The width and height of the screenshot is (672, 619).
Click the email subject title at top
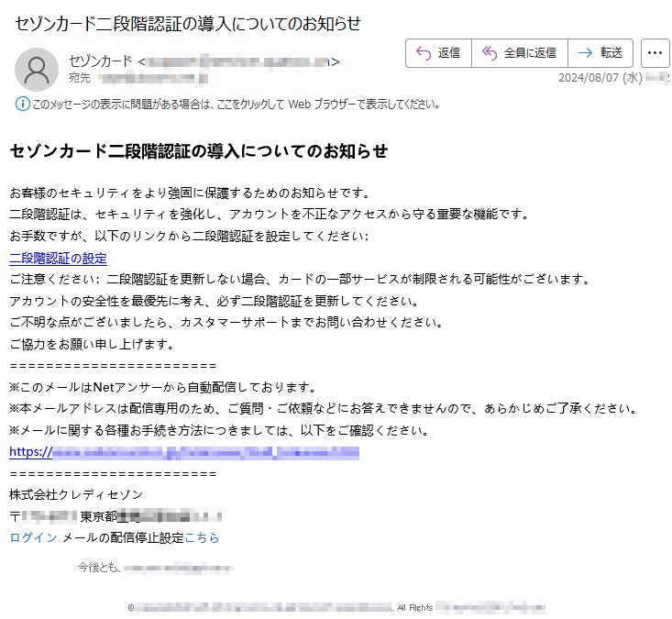tap(188, 24)
